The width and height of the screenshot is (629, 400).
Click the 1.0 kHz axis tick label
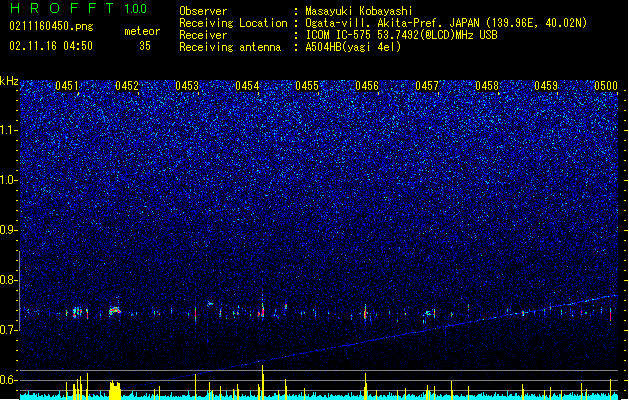(9, 180)
